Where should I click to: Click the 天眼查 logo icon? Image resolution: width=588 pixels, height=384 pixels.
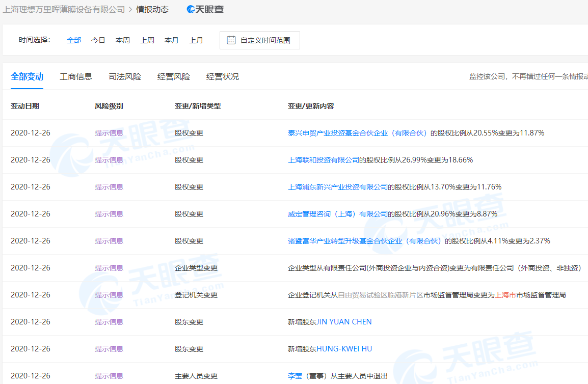pos(205,9)
